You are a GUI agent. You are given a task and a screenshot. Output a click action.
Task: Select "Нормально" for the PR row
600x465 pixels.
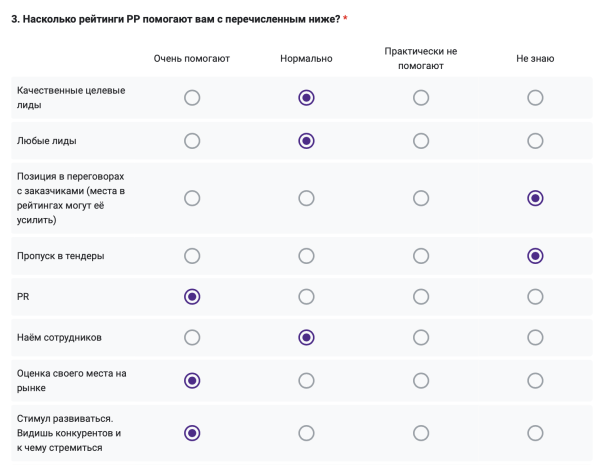coord(306,297)
